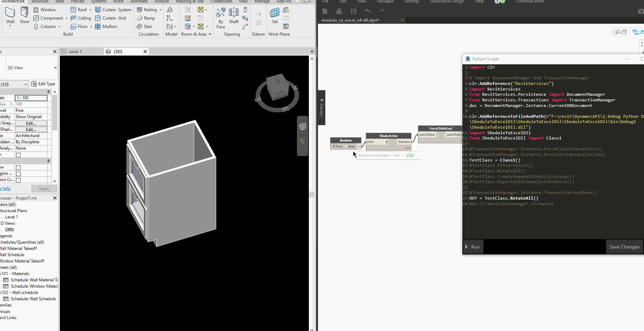The height and width of the screenshot is (331, 644).
Task: Expand the Room & Area panel dropdown
Action: 210,34
